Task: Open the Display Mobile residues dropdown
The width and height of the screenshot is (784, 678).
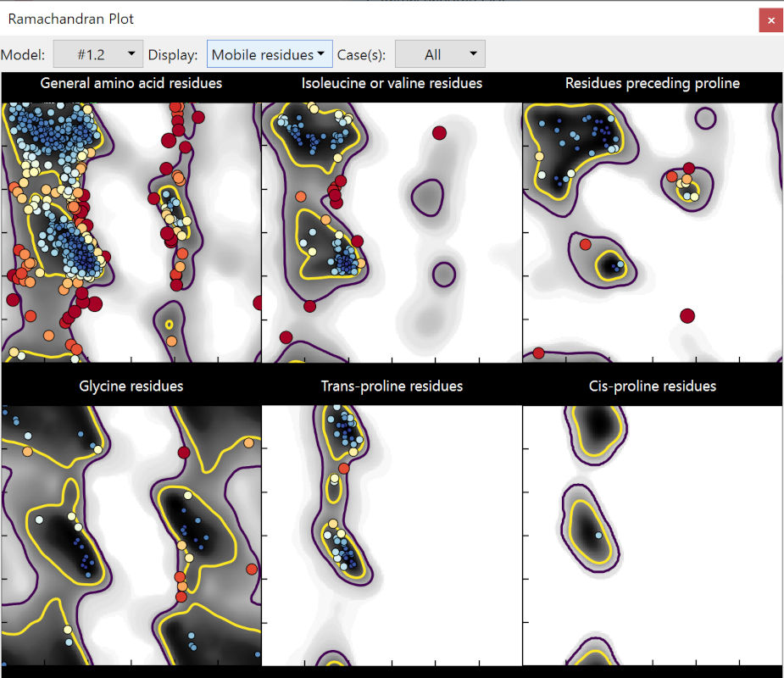Action: (x=270, y=54)
